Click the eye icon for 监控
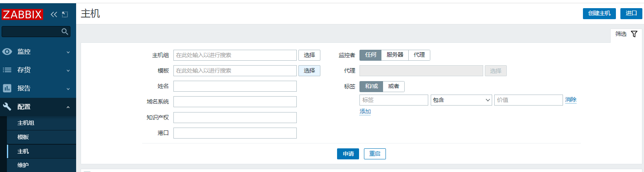644x172 pixels. (x=7, y=52)
